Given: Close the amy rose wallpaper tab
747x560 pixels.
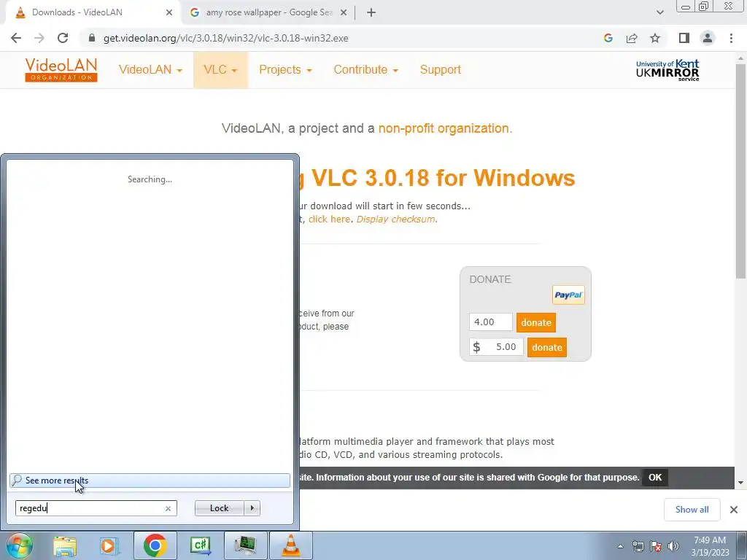Looking at the screenshot, I should (344, 12).
